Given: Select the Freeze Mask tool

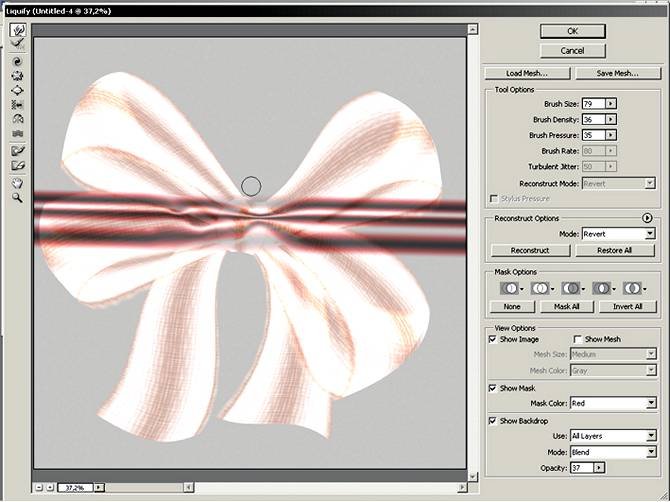Looking at the screenshot, I should pyautogui.click(x=18, y=150).
